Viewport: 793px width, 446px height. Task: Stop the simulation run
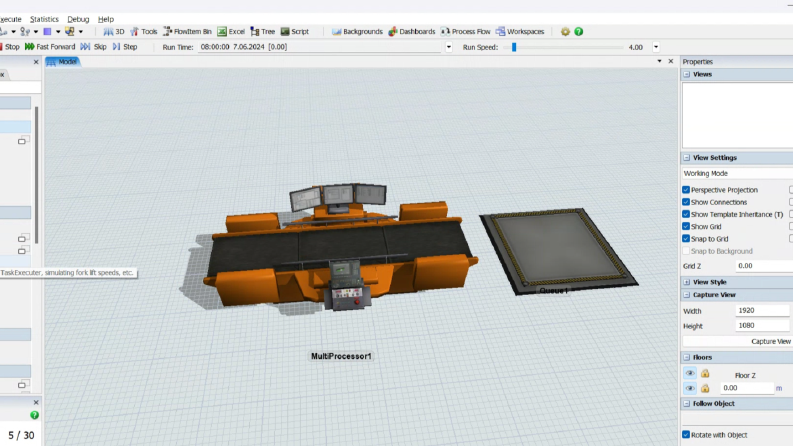coord(10,47)
